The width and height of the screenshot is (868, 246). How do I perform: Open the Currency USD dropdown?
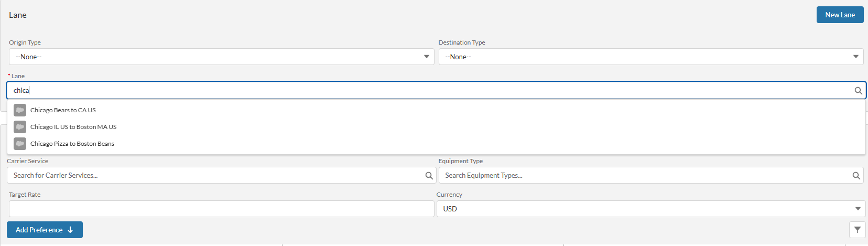(x=651, y=209)
